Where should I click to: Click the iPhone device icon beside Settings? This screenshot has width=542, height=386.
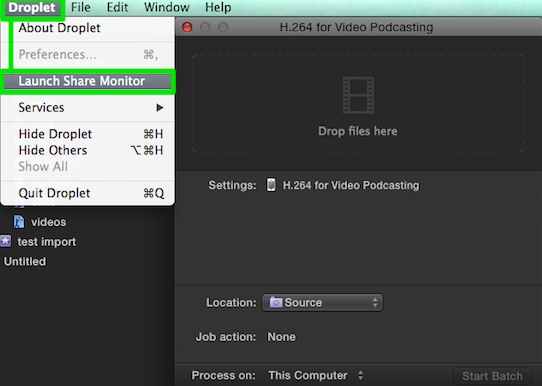(271, 185)
